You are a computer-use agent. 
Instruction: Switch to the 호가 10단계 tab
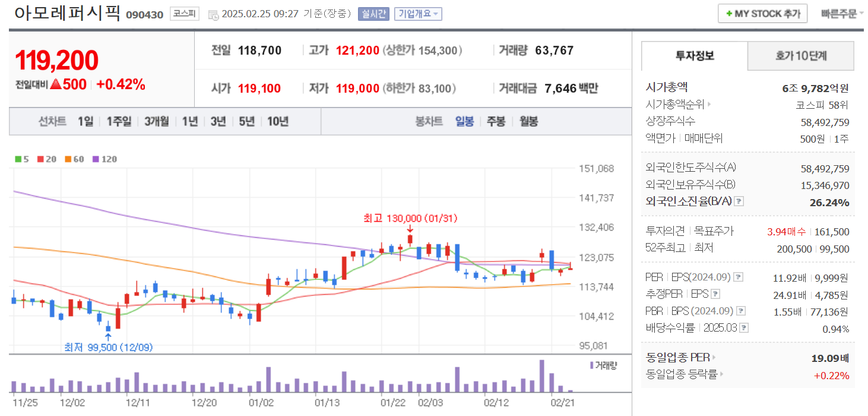(800, 54)
